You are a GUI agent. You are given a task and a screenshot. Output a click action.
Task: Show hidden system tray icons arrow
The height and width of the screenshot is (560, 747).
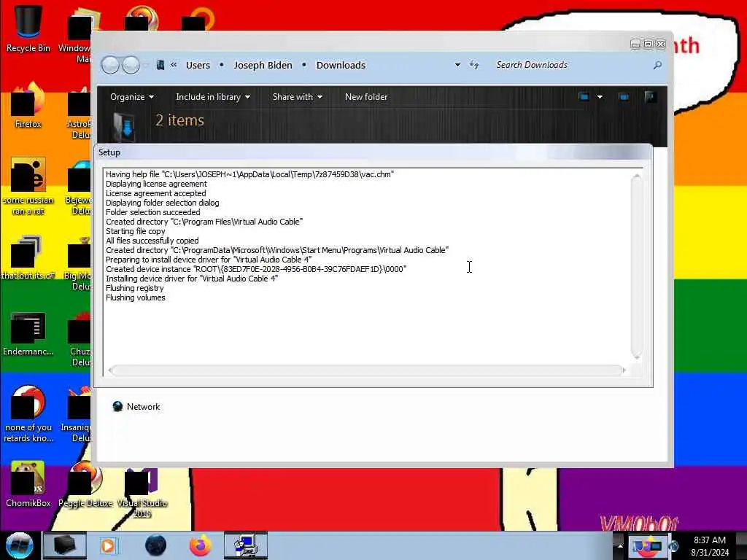pos(620,545)
